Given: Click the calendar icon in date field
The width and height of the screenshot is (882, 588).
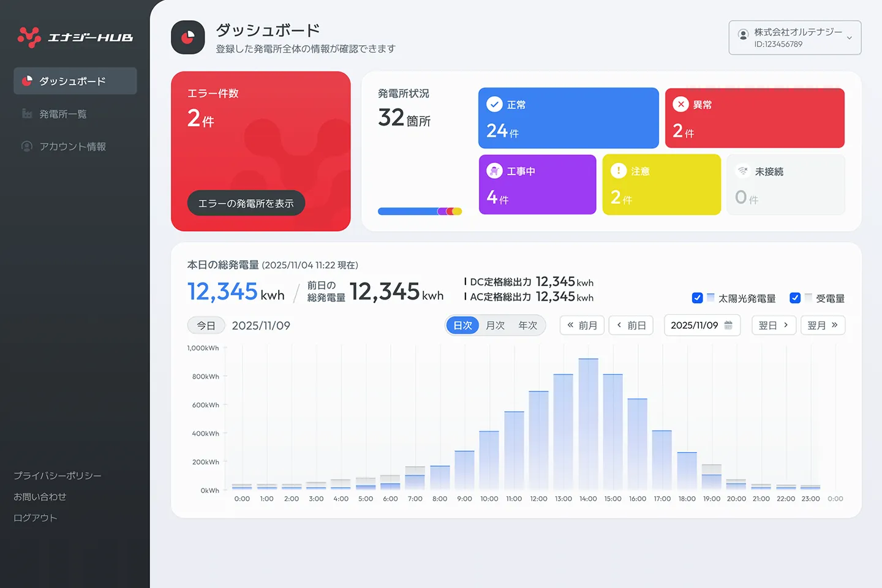Looking at the screenshot, I should pyautogui.click(x=728, y=325).
